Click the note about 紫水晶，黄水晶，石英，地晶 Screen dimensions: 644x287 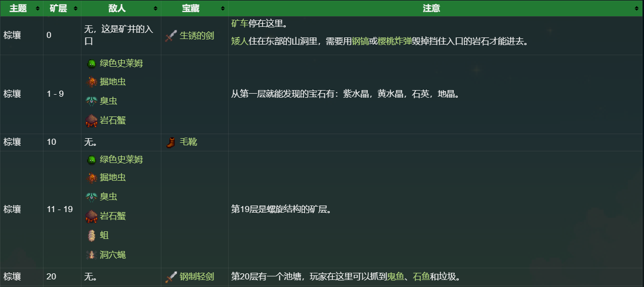[x=347, y=94]
